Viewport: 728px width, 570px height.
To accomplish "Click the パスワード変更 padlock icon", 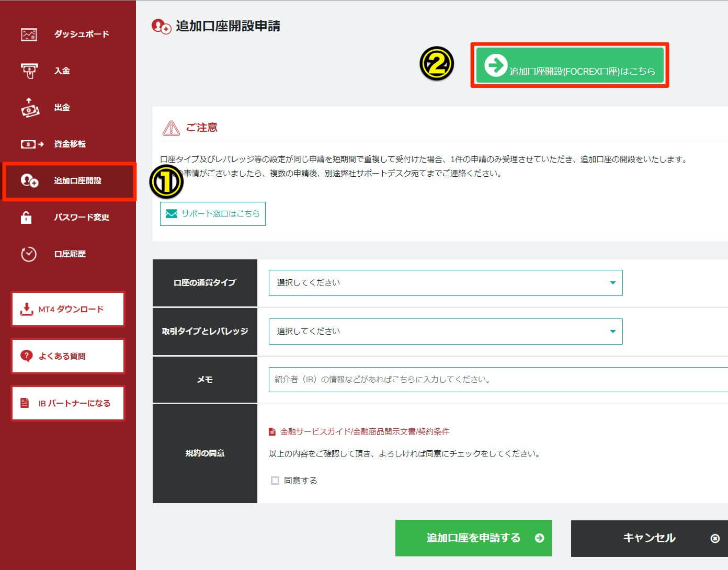I will tap(26, 218).
